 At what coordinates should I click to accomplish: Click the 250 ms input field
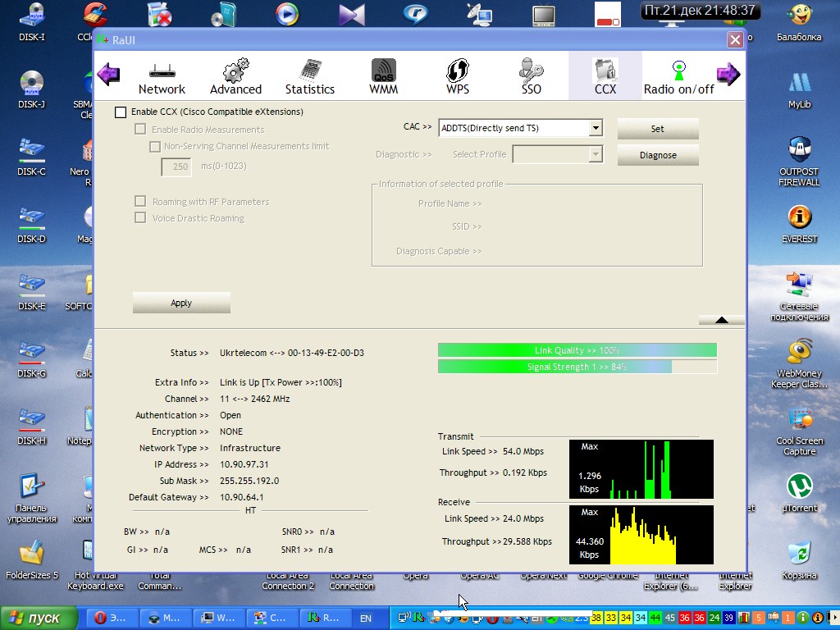click(176, 167)
